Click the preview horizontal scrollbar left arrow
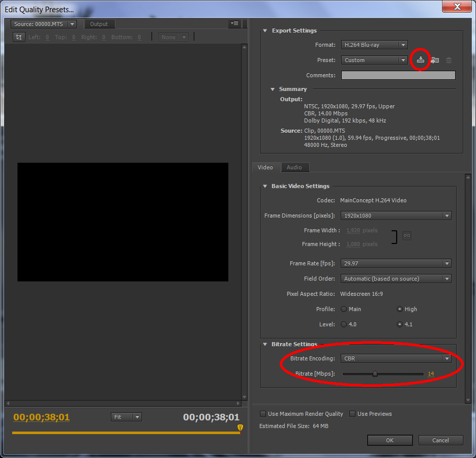This screenshot has height=458, width=476. click(x=8, y=404)
